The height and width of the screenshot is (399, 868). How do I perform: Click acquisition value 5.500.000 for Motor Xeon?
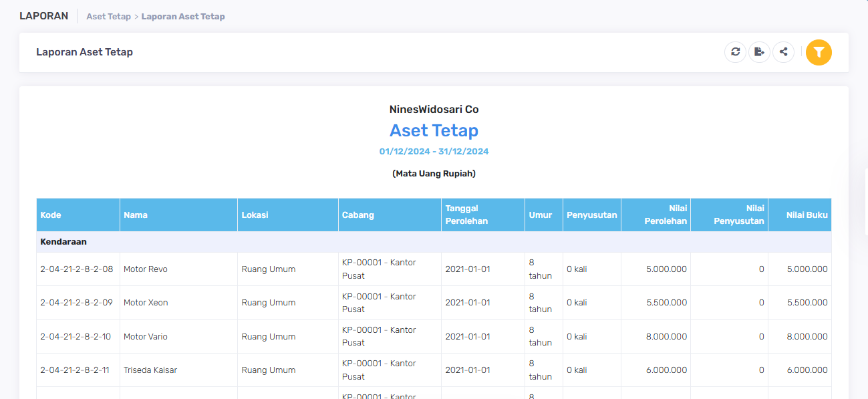667,303
